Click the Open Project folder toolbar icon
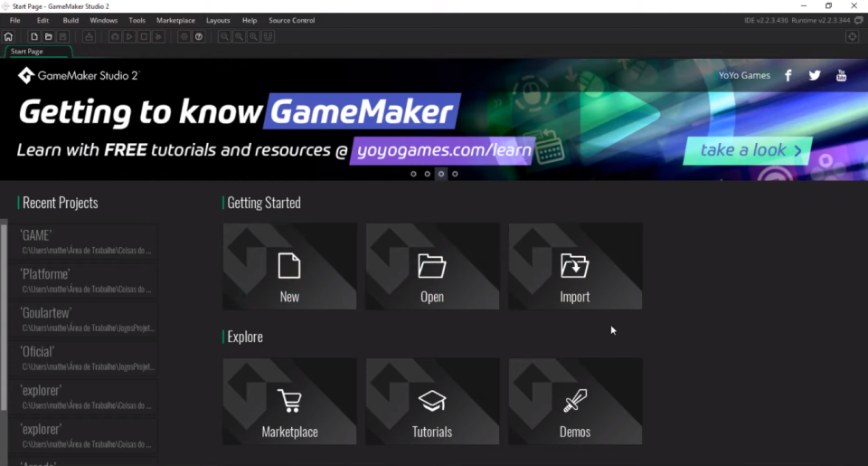 point(48,36)
